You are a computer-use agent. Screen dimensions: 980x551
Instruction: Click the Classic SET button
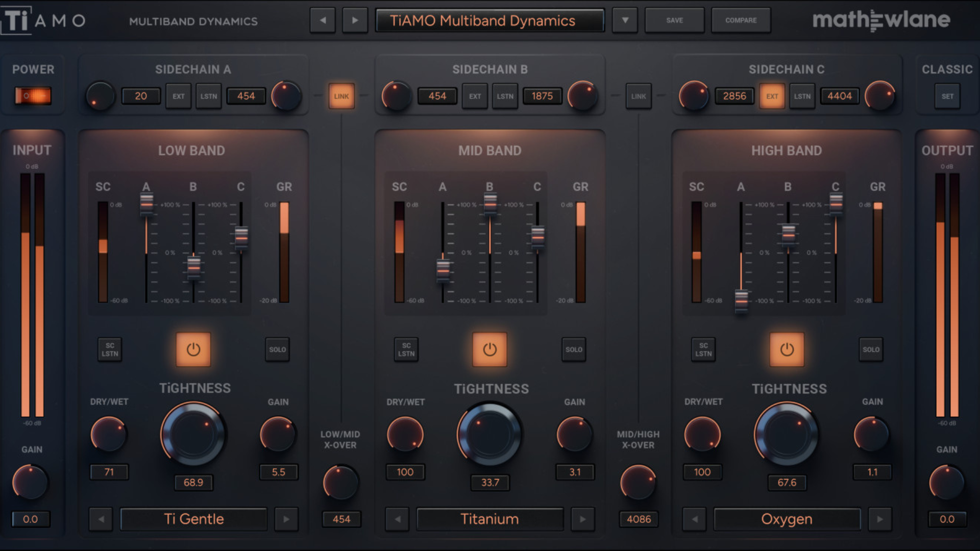coord(947,96)
